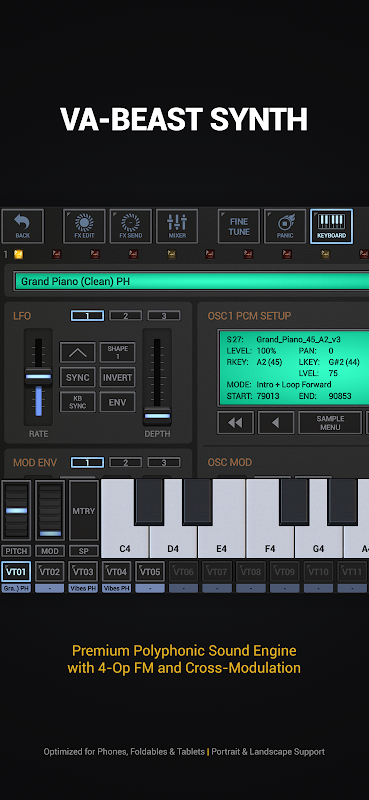Select LFO tab 2
369x800 pixels.
(126, 316)
